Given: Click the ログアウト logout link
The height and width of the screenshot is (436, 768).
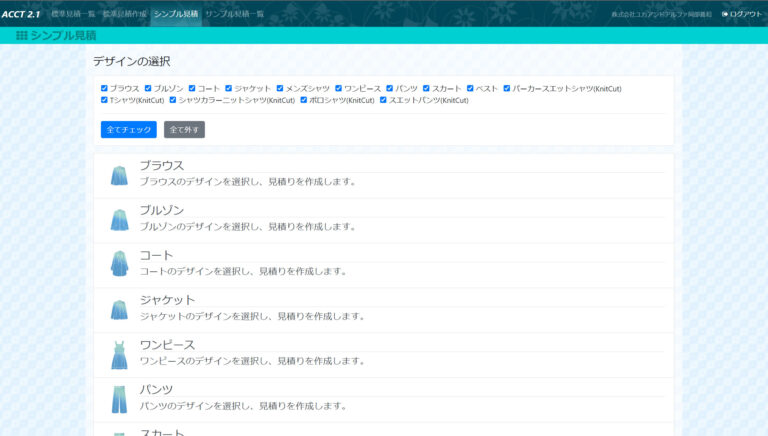Looking at the screenshot, I should 742,14.
